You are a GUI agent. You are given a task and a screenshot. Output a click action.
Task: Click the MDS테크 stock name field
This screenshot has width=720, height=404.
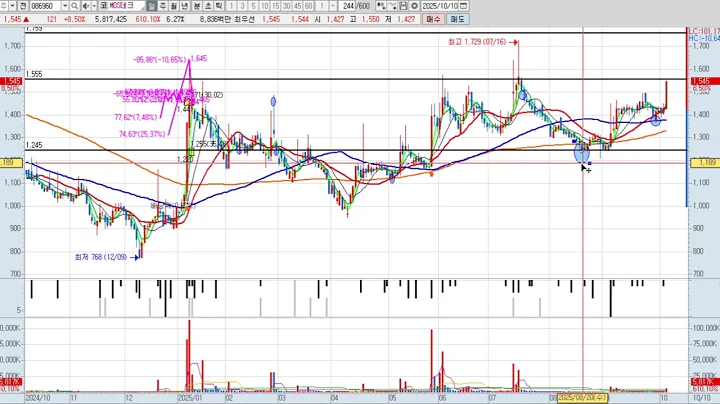[x=127, y=6]
